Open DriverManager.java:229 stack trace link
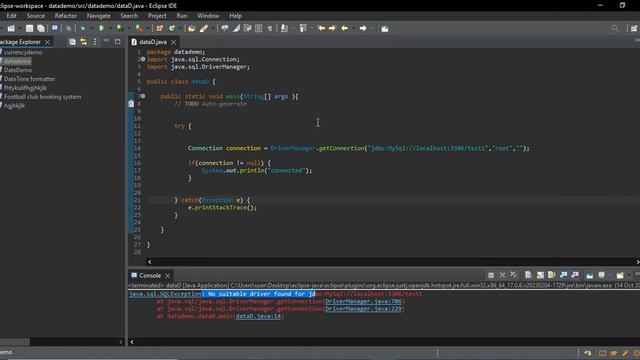Image resolution: width=640 pixels, height=360 pixels. (363, 309)
